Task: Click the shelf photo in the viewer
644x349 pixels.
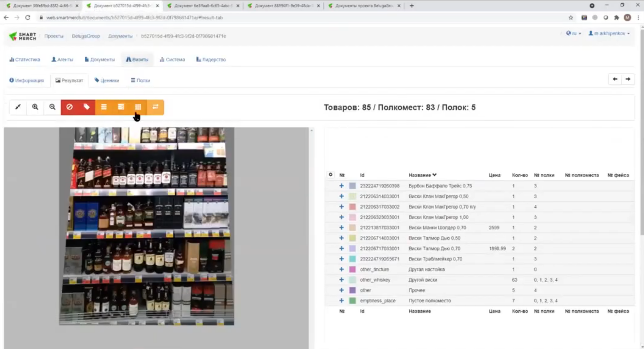Action: point(146,226)
